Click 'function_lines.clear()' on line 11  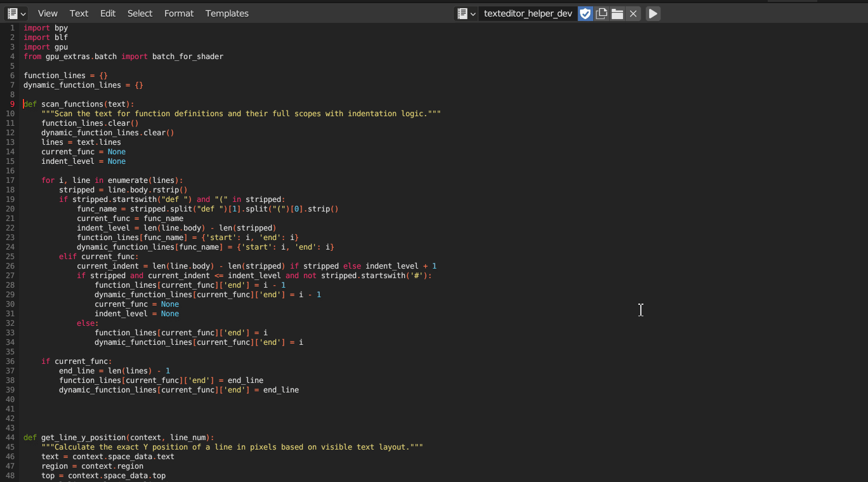(90, 123)
